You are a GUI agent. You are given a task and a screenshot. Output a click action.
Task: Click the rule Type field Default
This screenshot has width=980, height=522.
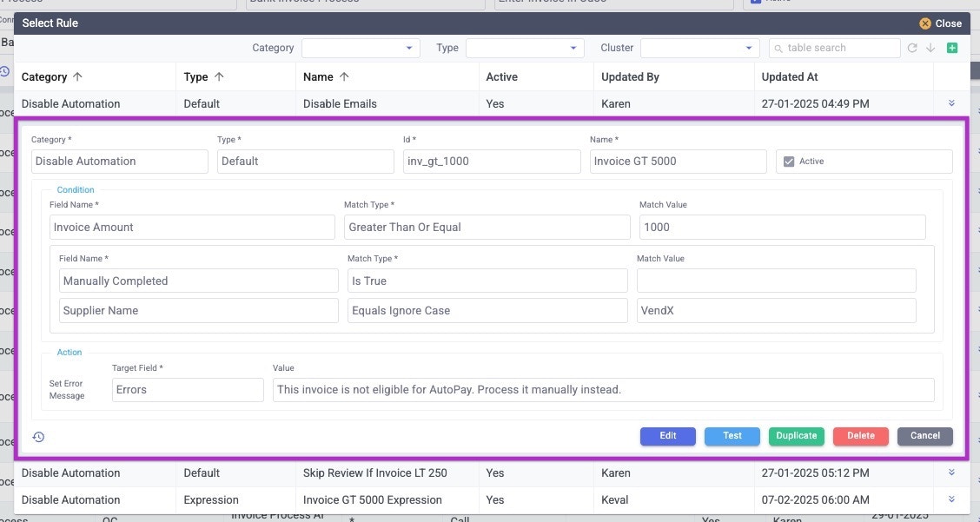coord(306,162)
